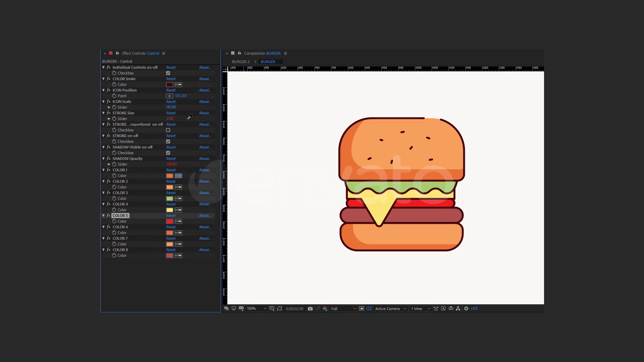Click the fx icon for ICON Position
The width and height of the screenshot is (644, 362).
click(x=109, y=90)
